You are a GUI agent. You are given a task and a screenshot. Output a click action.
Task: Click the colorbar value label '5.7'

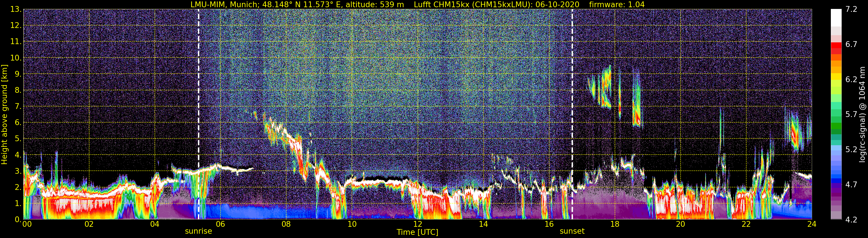[851, 115]
